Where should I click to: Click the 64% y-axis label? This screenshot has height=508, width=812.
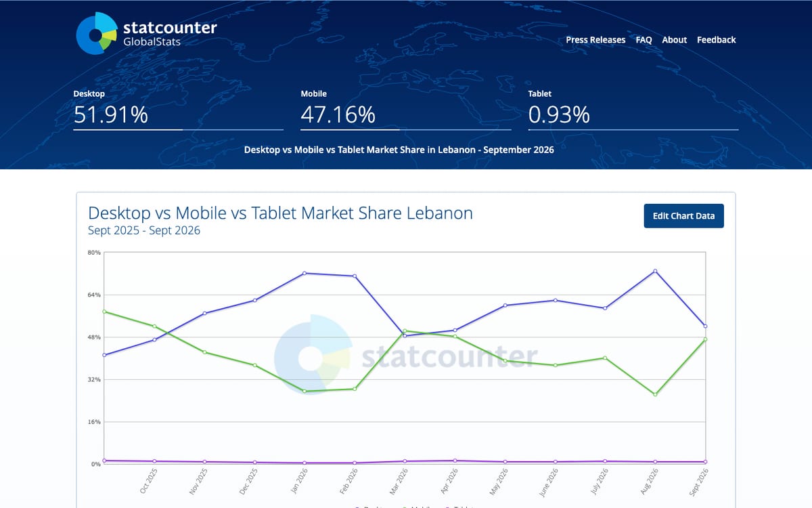pyautogui.click(x=93, y=295)
